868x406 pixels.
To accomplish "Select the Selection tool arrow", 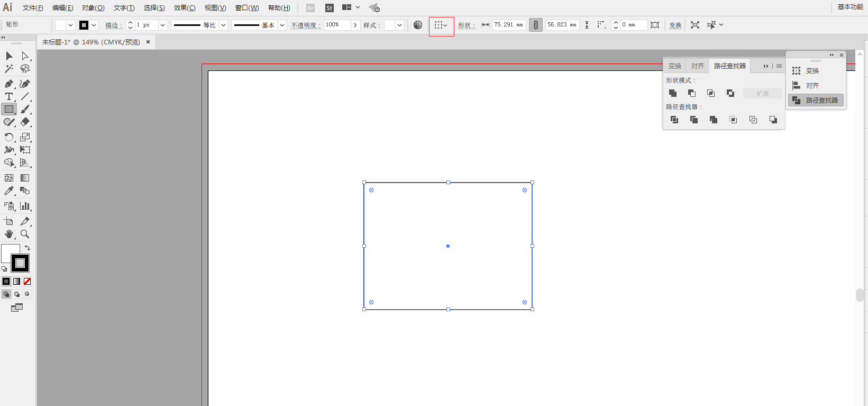I will pyautogui.click(x=9, y=56).
